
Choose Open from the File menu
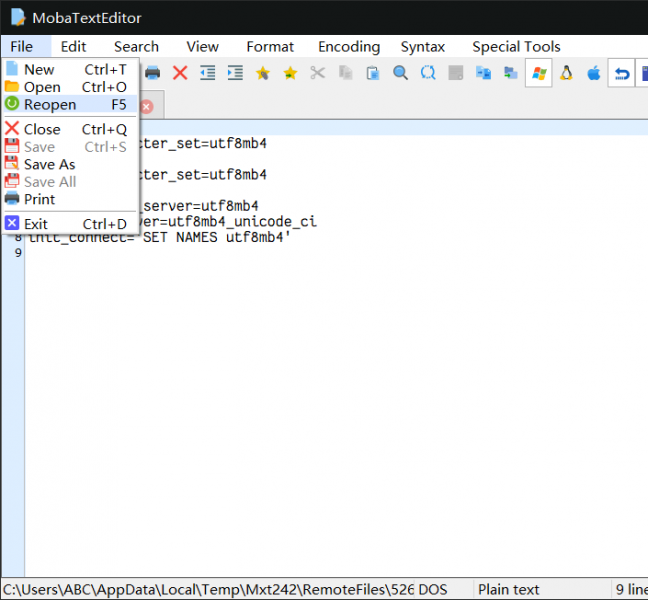tap(70, 87)
